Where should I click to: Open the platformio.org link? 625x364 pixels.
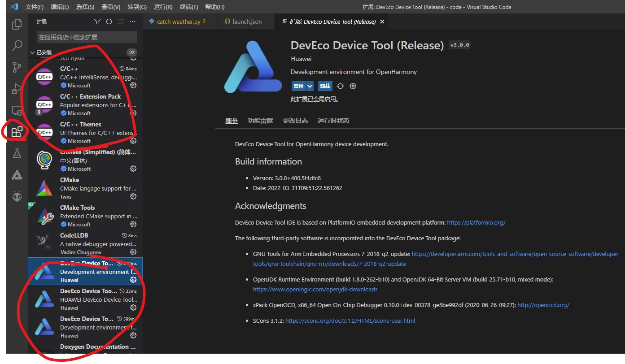(476, 222)
